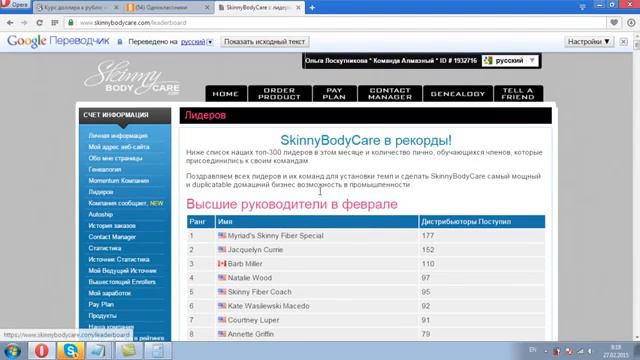Click the SkinnyBodyCare logo

tap(132, 78)
